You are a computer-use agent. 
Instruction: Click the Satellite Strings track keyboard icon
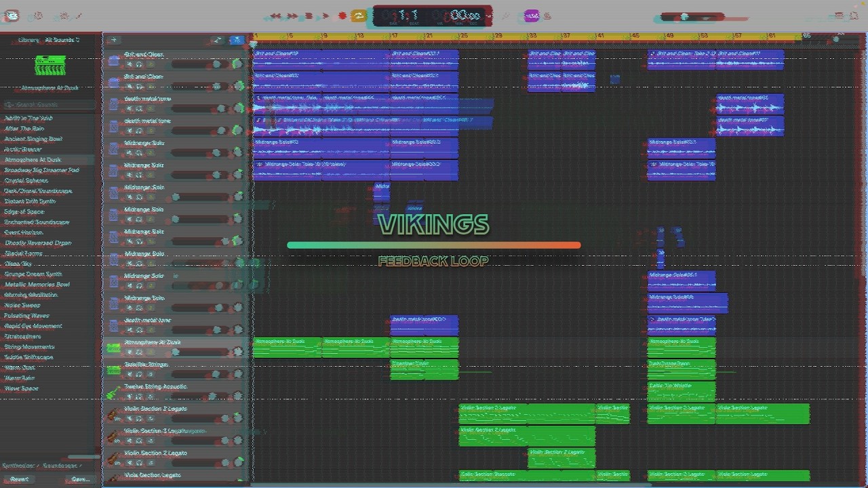[113, 370]
